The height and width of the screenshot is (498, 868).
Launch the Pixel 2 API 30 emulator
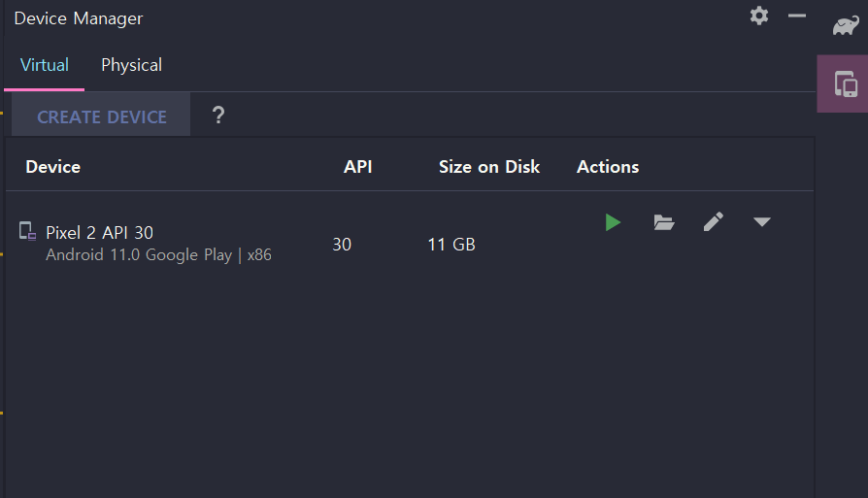(x=613, y=222)
